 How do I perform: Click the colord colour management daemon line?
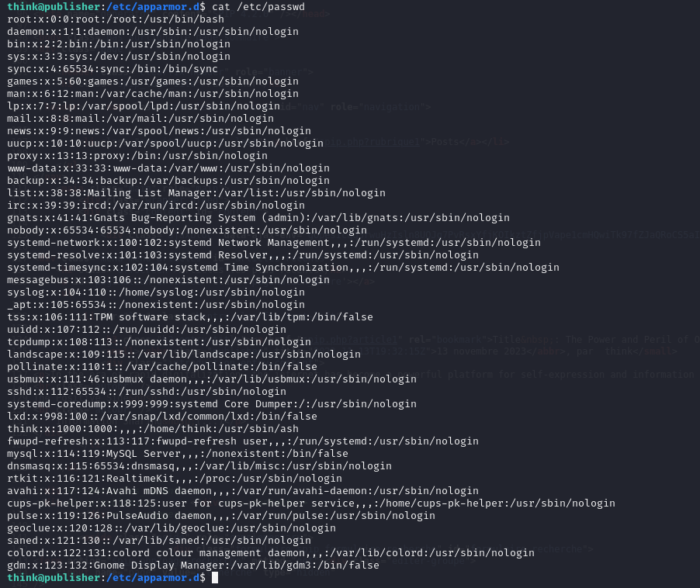point(271,553)
